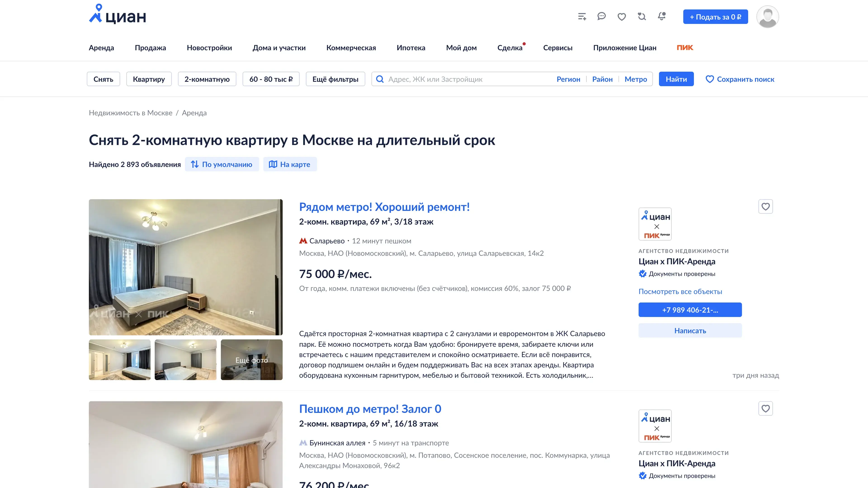Click Посмотреть все объекты link

tap(680, 292)
